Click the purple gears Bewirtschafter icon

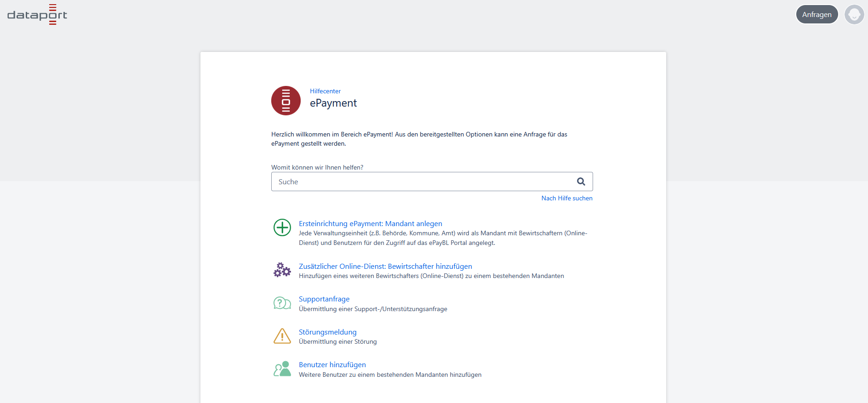(x=282, y=270)
